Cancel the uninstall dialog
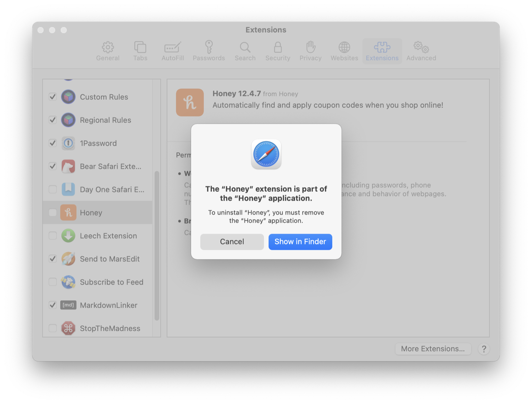 pyautogui.click(x=232, y=242)
